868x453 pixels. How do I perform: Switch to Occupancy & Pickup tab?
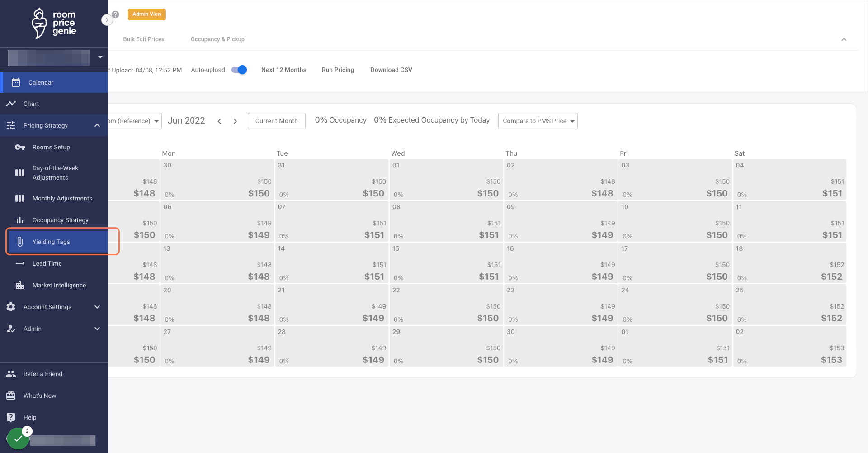[x=217, y=39]
